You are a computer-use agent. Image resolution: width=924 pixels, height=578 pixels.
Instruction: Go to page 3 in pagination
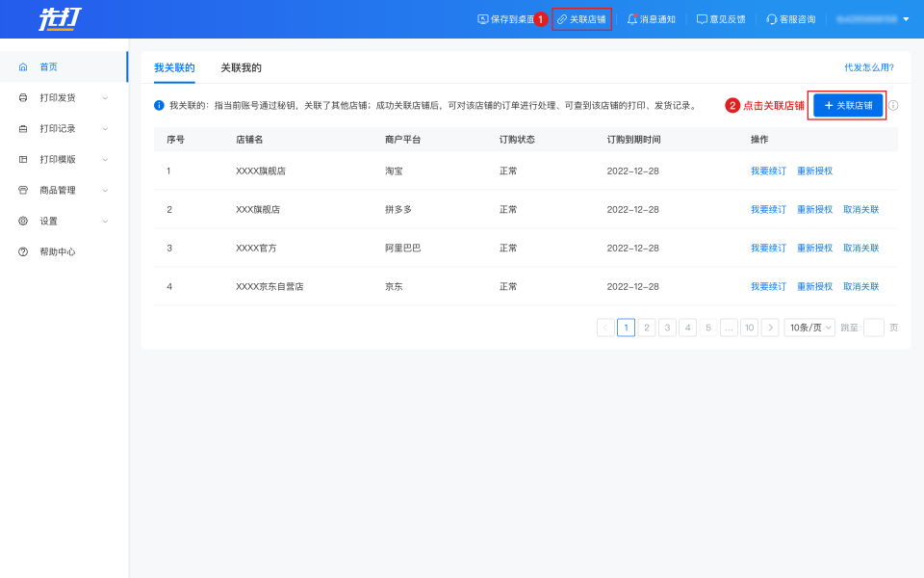[x=667, y=328]
